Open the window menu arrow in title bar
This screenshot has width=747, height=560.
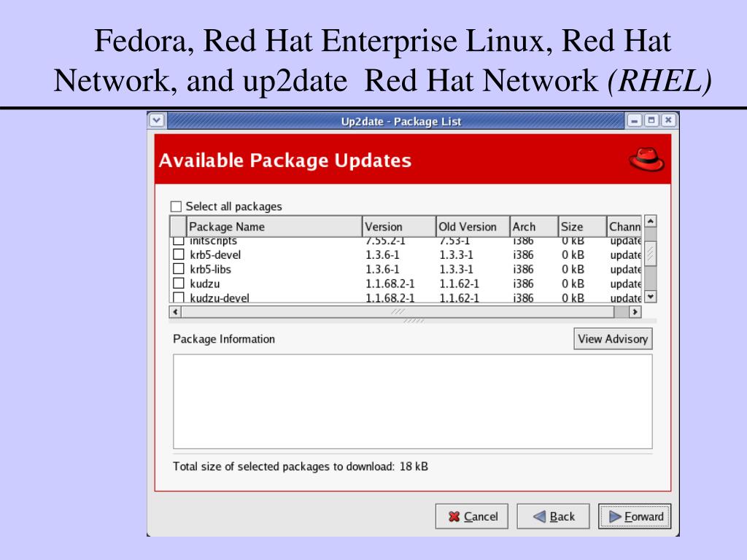pyautogui.click(x=157, y=120)
